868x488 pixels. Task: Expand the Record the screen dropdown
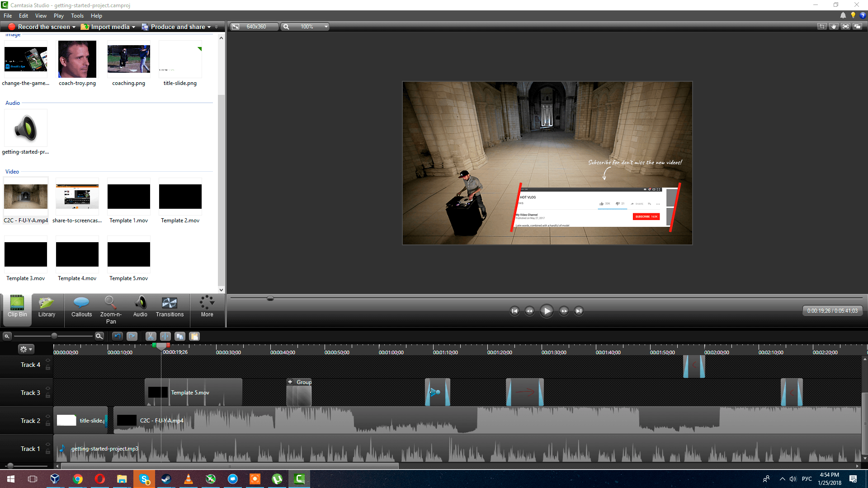(x=74, y=27)
